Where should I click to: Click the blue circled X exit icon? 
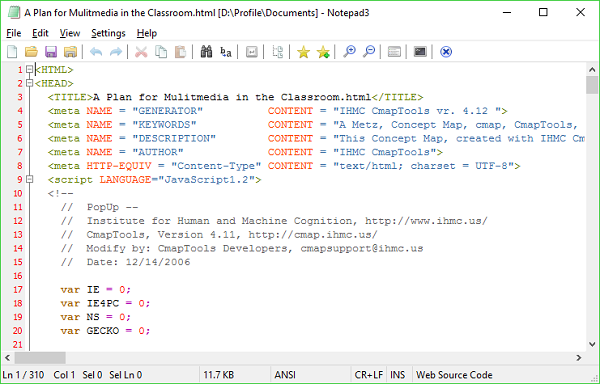(446, 52)
